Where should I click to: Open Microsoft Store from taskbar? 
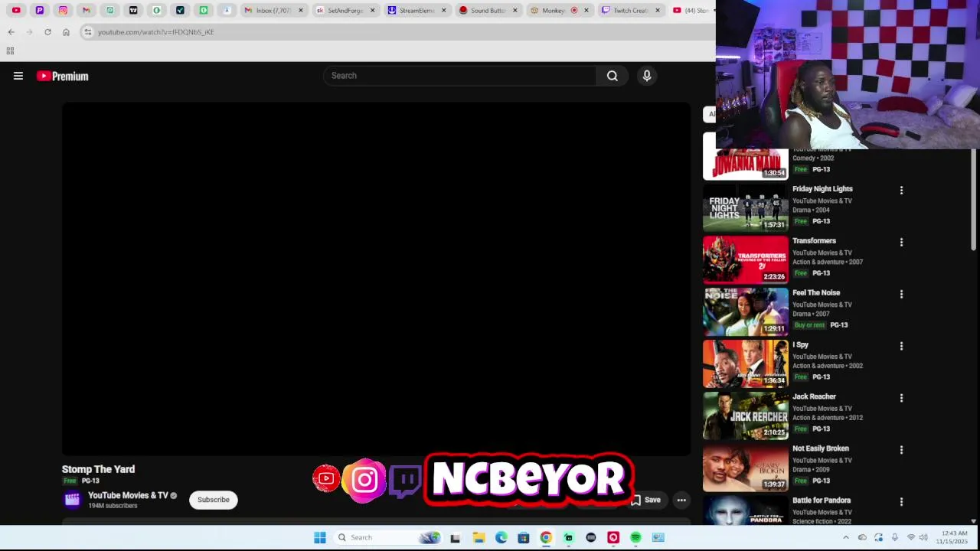point(523,537)
